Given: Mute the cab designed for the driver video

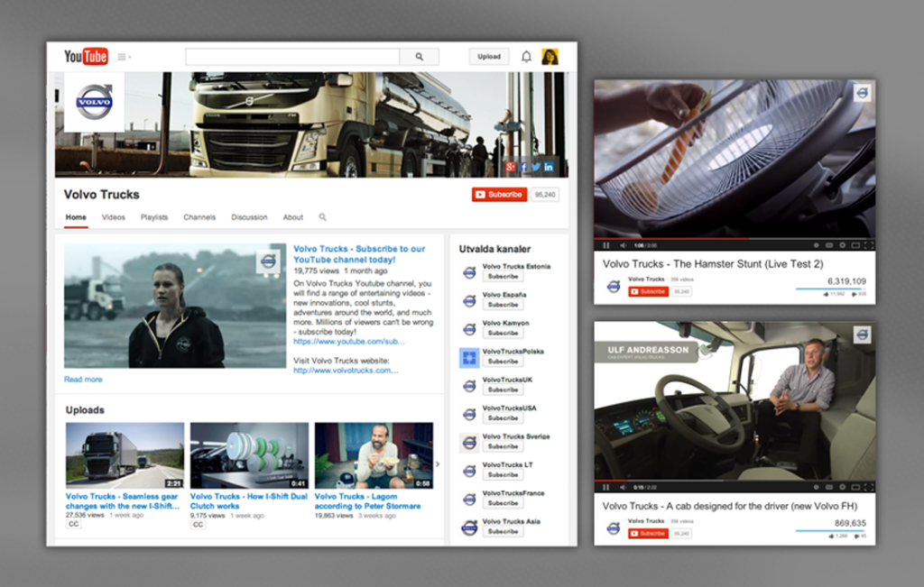Looking at the screenshot, I should click(623, 487).
